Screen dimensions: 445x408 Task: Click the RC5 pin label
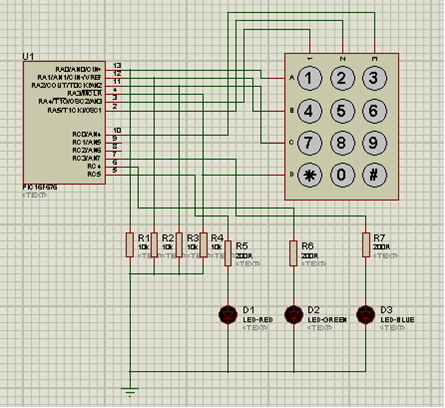click(x=94, y=174)
